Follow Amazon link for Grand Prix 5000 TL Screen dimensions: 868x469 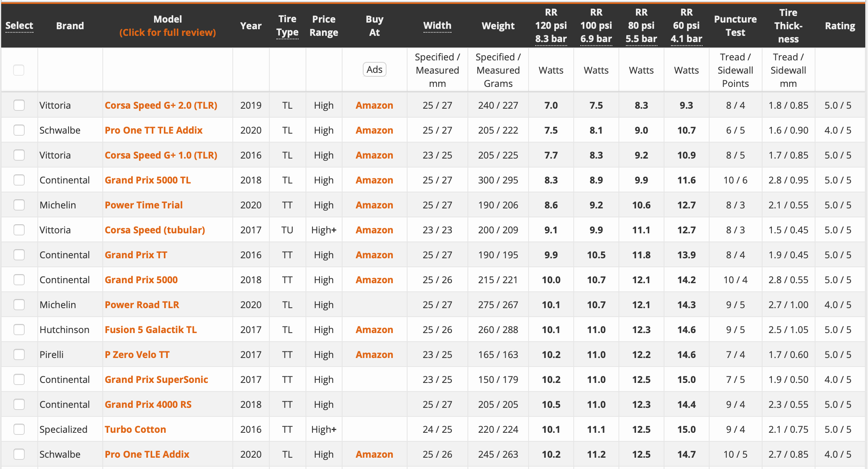click(374, 180)
